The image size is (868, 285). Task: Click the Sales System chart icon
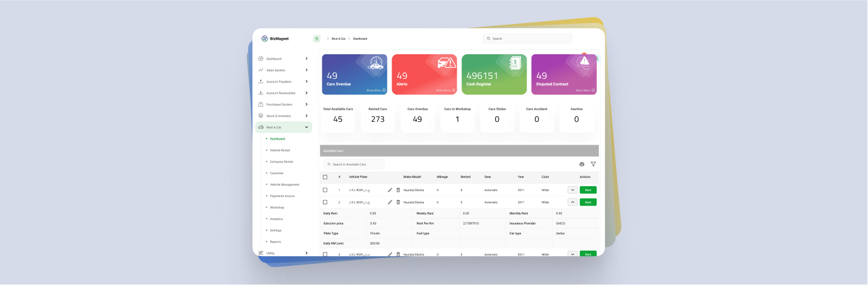pos(261,70)
